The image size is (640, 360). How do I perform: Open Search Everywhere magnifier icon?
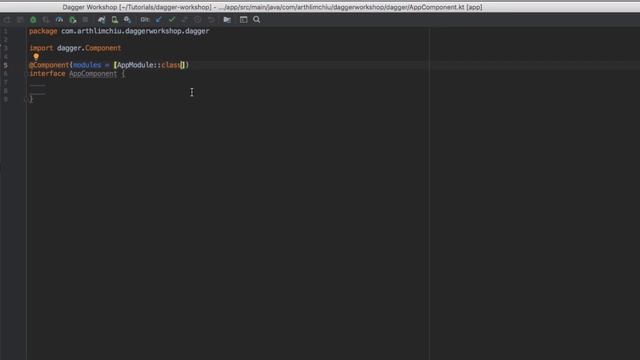(256, 20)
